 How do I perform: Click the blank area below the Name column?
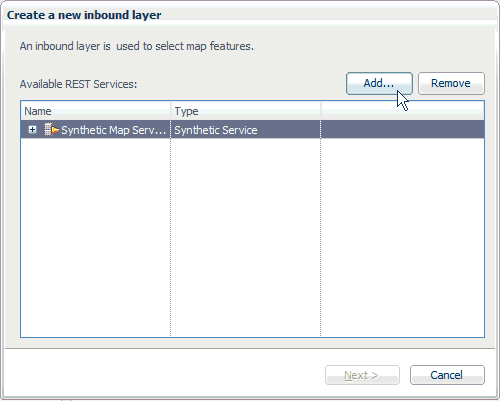click(x=96, y=237)
